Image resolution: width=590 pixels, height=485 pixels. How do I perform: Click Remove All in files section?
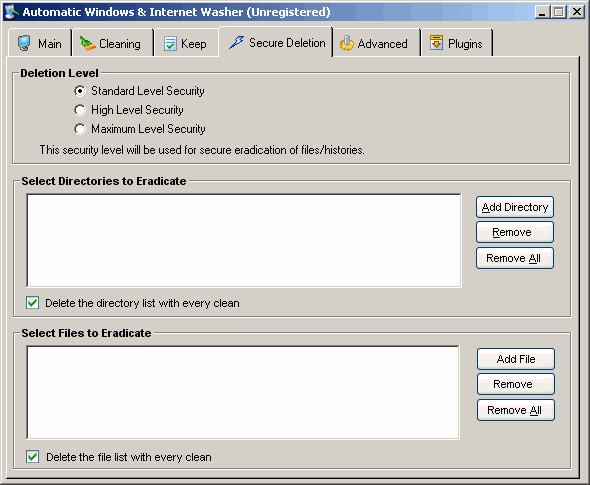pyautogui.click(x=516, y=410)
